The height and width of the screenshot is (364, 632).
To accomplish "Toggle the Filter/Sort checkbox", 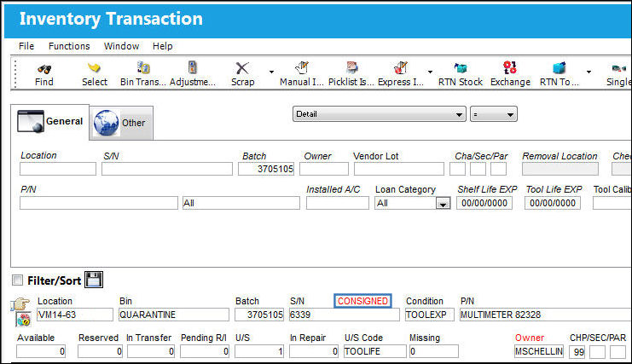I will tap(17, 280).
